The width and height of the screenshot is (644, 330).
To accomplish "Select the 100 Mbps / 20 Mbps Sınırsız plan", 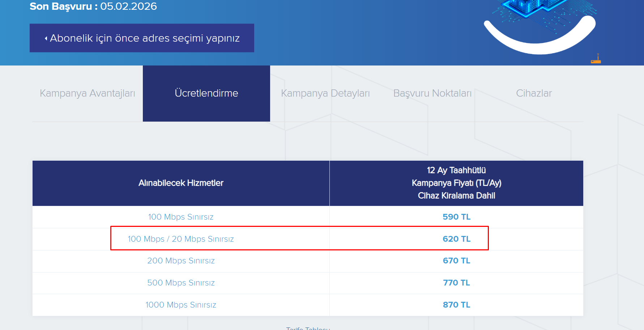I will click(x=181, y=239).
